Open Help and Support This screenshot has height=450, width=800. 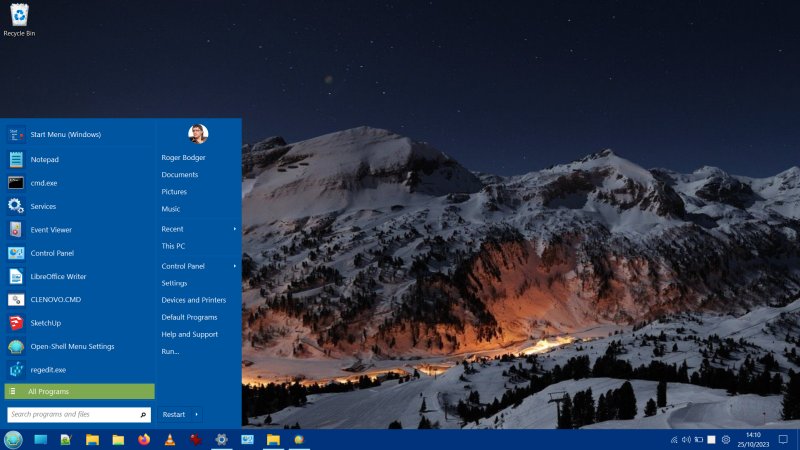coord(189,334)
